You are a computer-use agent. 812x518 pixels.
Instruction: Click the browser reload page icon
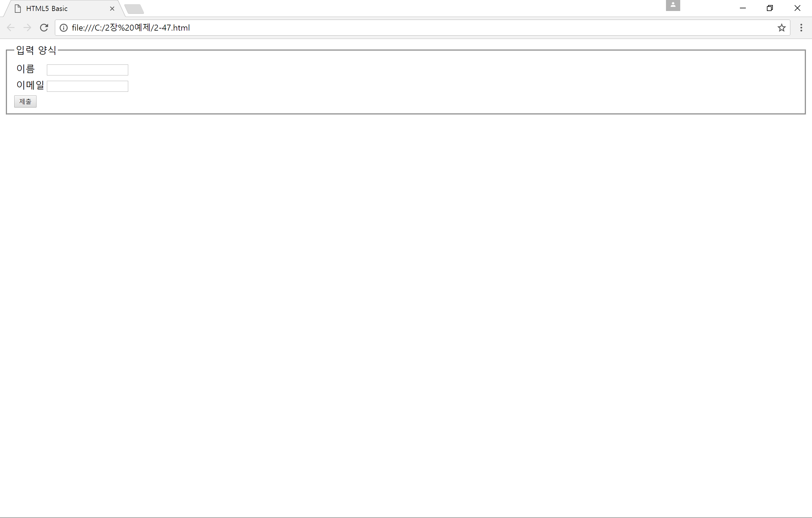44,28
